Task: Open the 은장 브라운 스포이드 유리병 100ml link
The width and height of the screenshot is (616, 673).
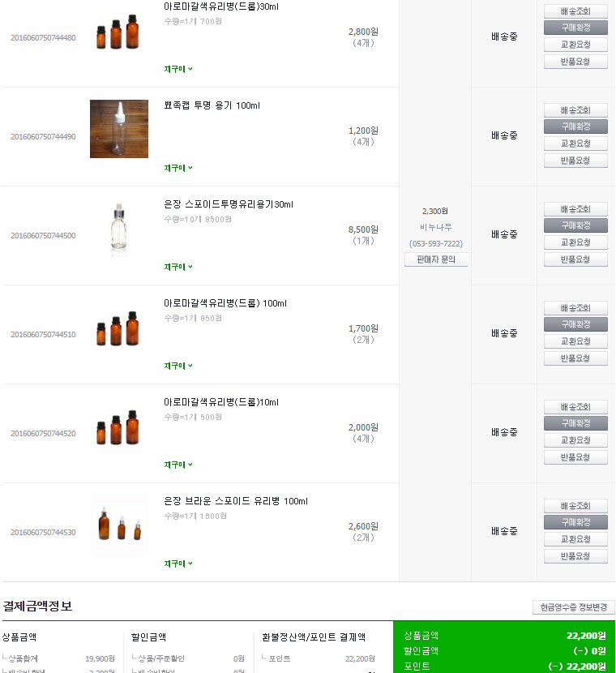Action: [236, 501]
